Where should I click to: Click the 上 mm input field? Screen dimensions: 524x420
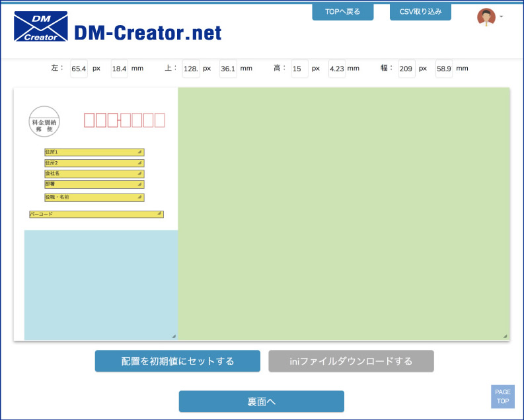click(x=228, y=68)
